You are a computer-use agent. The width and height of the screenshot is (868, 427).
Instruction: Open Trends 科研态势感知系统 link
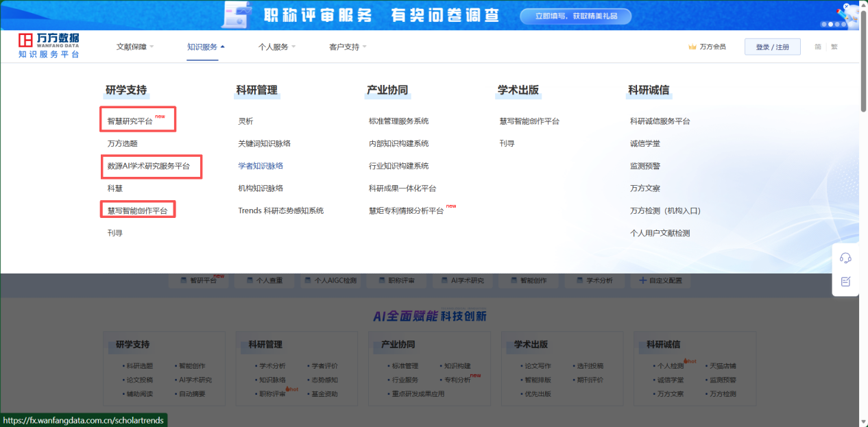(x=280, y=211)
